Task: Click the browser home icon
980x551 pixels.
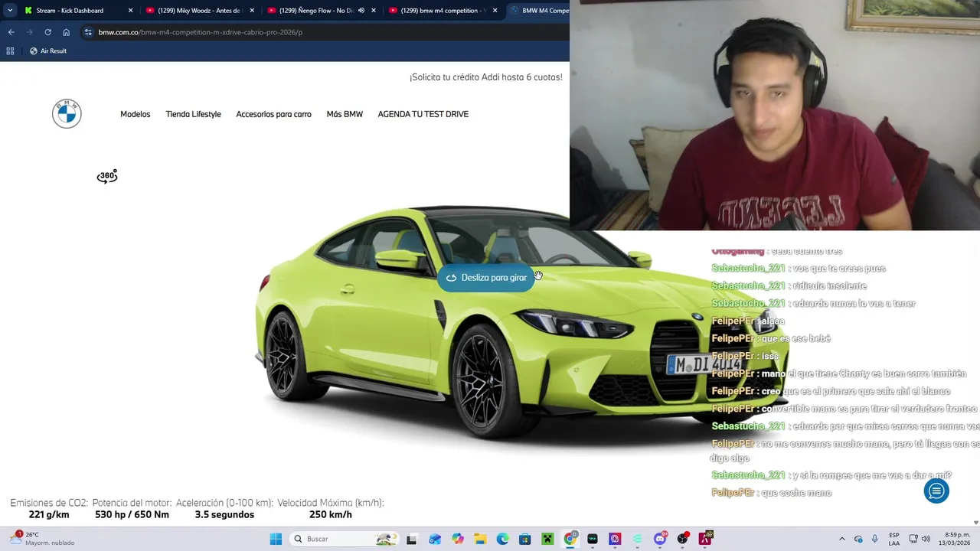Action: 66,32
